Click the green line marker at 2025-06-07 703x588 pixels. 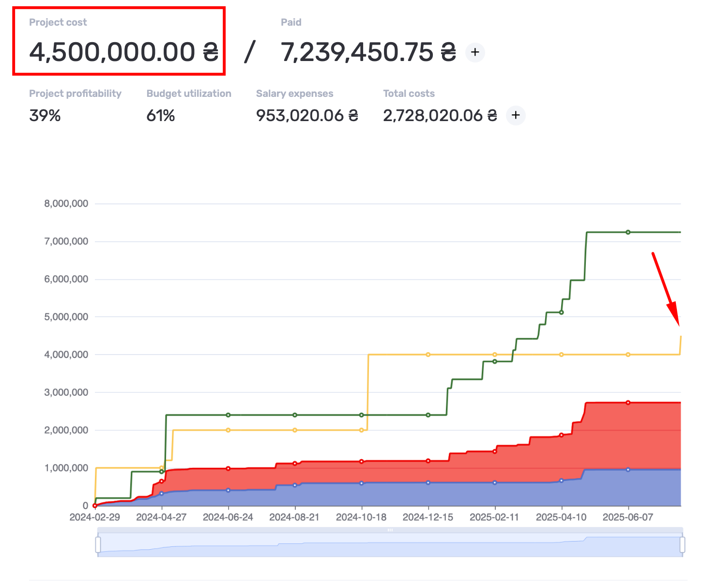click(628, 232)
